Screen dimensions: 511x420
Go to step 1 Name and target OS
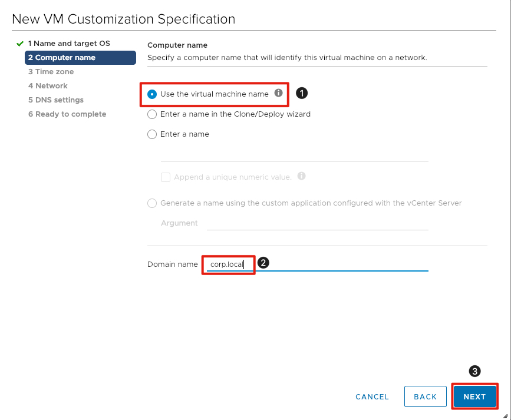68,44
